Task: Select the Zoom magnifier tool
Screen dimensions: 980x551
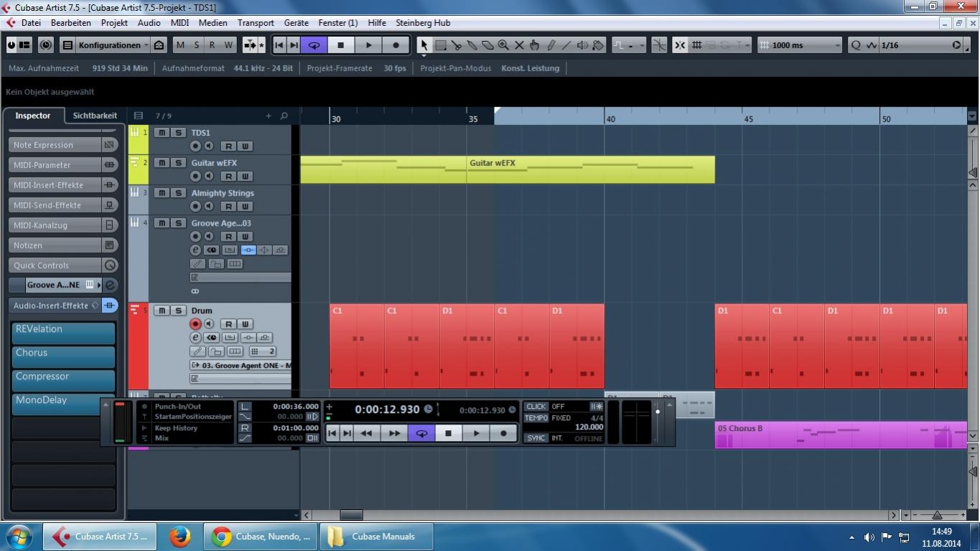Action: point(503,45)
